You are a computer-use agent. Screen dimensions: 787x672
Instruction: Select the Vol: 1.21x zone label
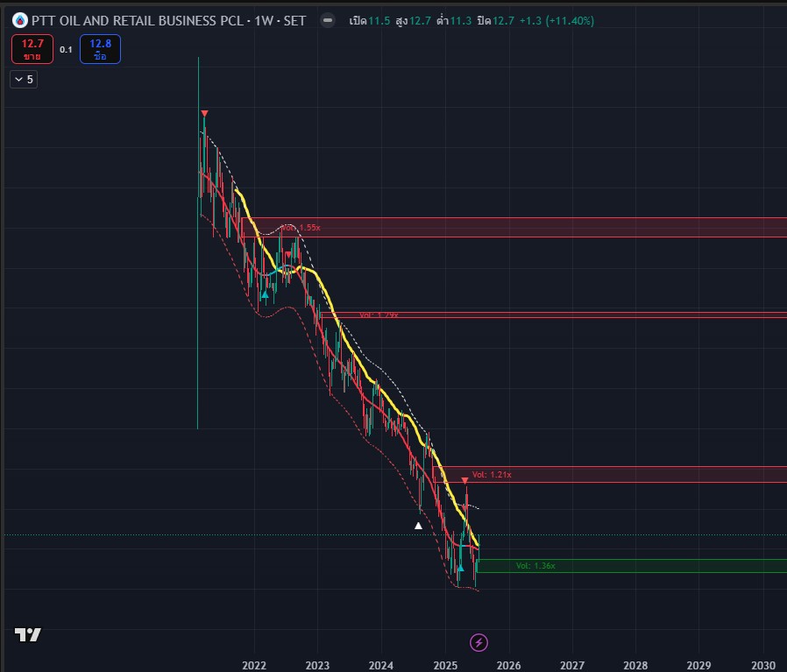point(492,475)
